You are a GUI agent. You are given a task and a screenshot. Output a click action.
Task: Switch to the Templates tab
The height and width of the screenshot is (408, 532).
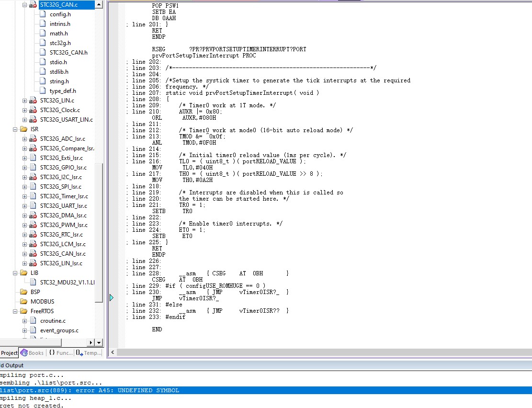89,353
